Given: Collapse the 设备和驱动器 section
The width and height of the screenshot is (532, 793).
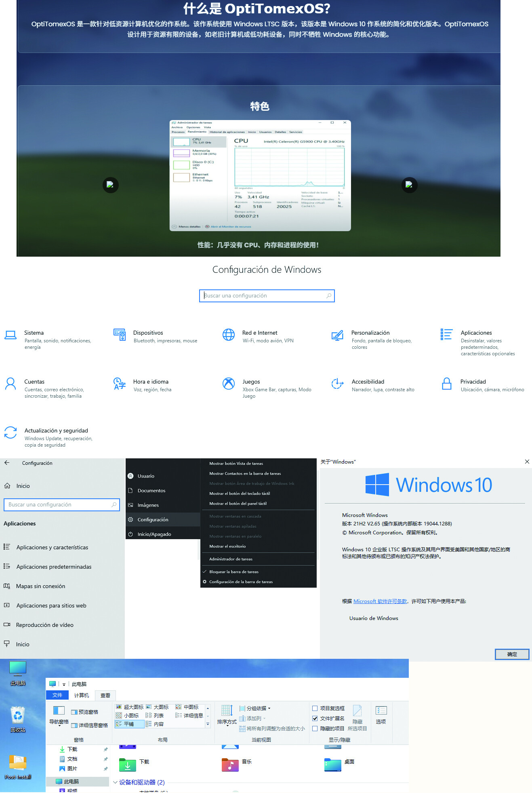Looking at the screenshot, I should (x=116, y=782).
